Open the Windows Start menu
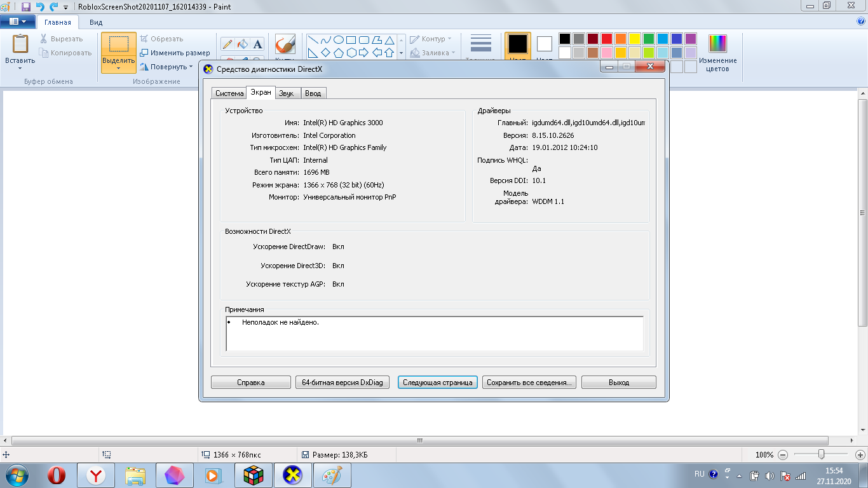Screen dimensions: 868x488 coord(18,475)
